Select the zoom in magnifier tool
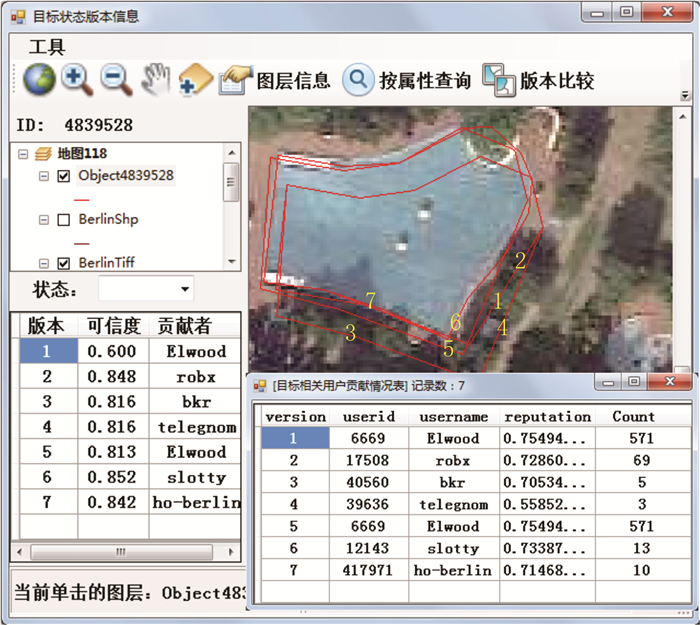The image size is (700, 625). pos(77,79)
